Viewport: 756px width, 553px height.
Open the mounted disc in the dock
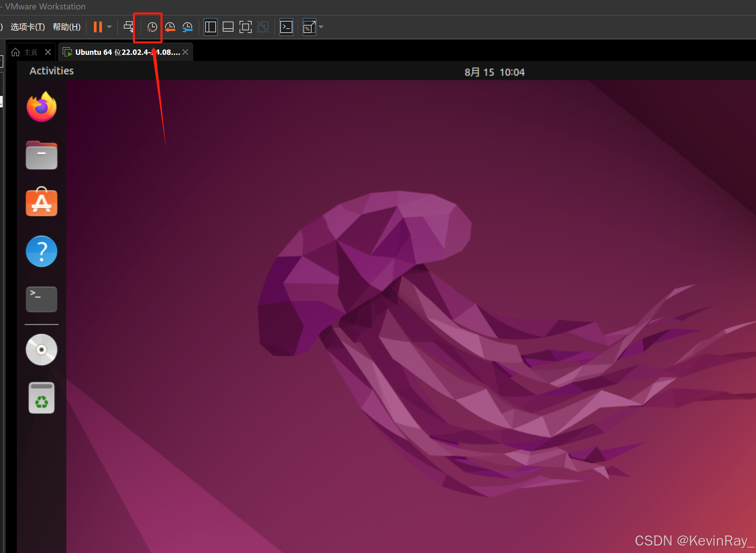click(x=41, y=350)
